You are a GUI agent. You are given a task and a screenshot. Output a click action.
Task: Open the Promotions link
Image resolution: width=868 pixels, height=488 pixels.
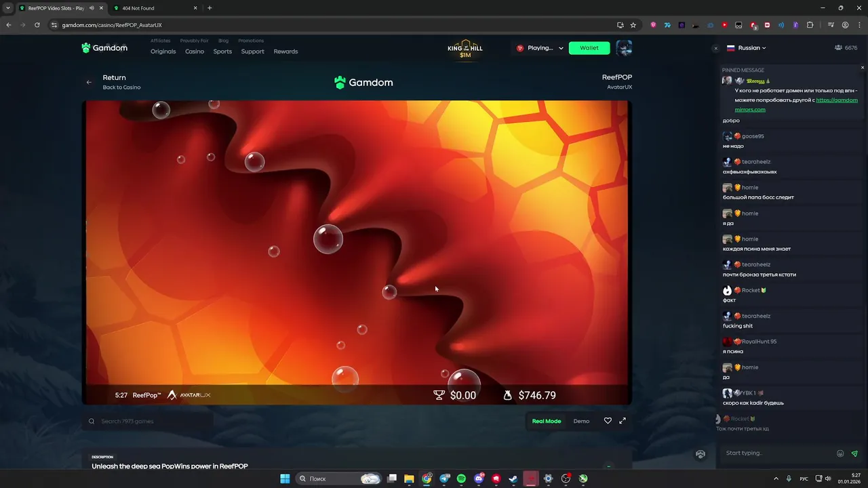coord(251,41)
